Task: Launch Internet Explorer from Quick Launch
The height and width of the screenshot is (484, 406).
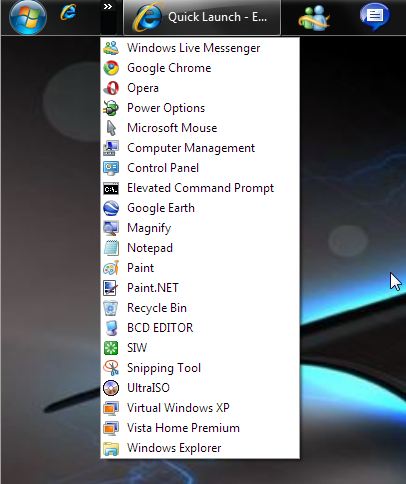Action: (68, 12)
